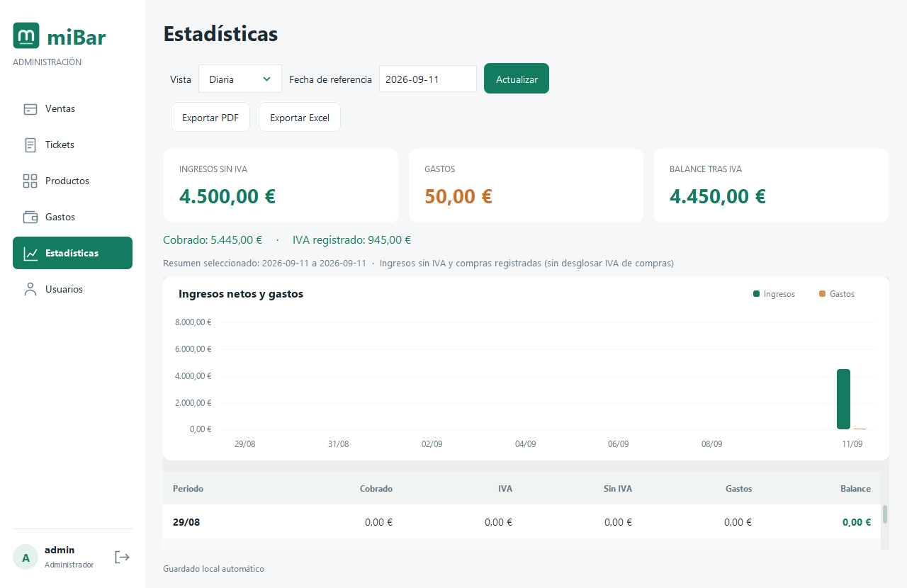This screenshot has height=588, width=907.
Task: Click the Ventas credit card icon
Action: [30, 109]
